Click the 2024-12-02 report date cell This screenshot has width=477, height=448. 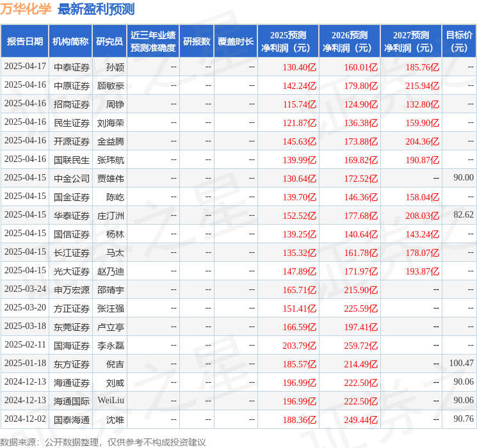coord(25,419)
